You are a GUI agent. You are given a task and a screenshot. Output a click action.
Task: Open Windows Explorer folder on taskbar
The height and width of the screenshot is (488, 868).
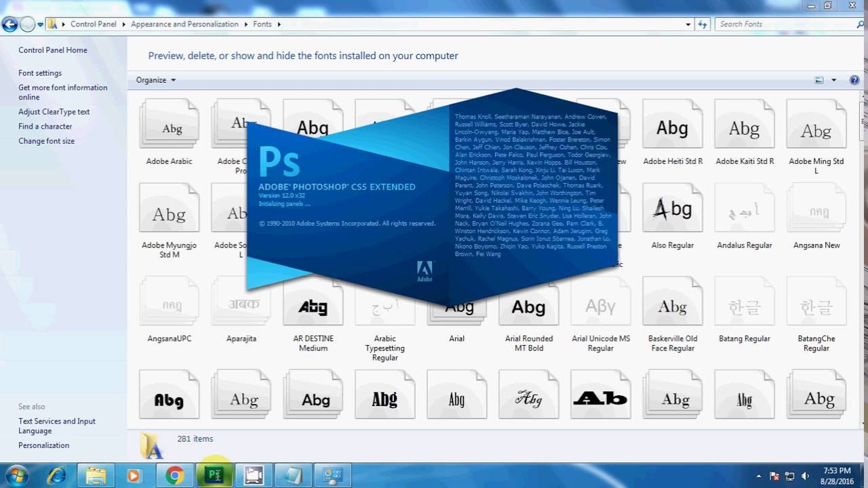[x=96, y=476]
